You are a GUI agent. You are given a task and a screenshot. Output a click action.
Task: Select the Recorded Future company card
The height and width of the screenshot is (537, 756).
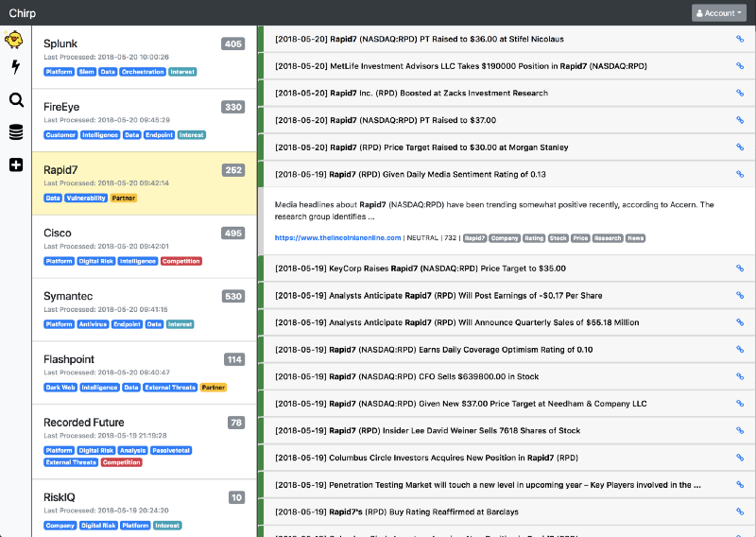145,442
